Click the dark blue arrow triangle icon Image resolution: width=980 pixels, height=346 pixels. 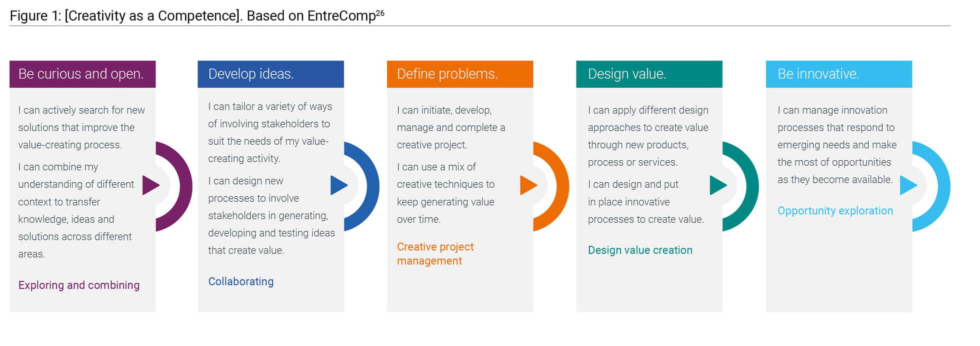(337, 185)
